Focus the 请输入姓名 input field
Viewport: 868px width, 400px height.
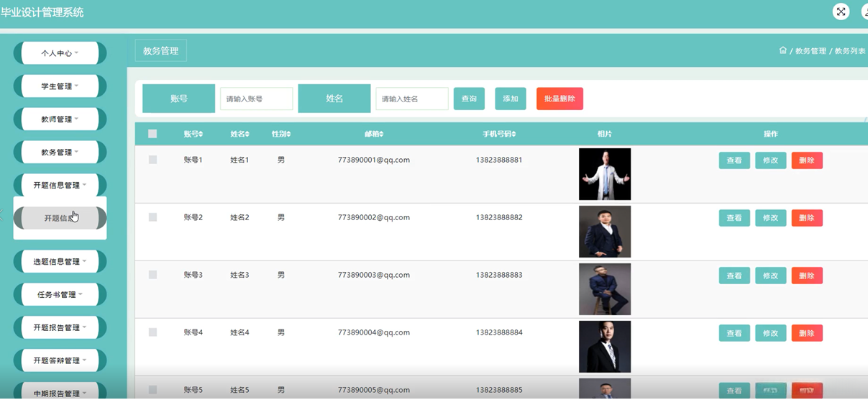click(412, 99)
